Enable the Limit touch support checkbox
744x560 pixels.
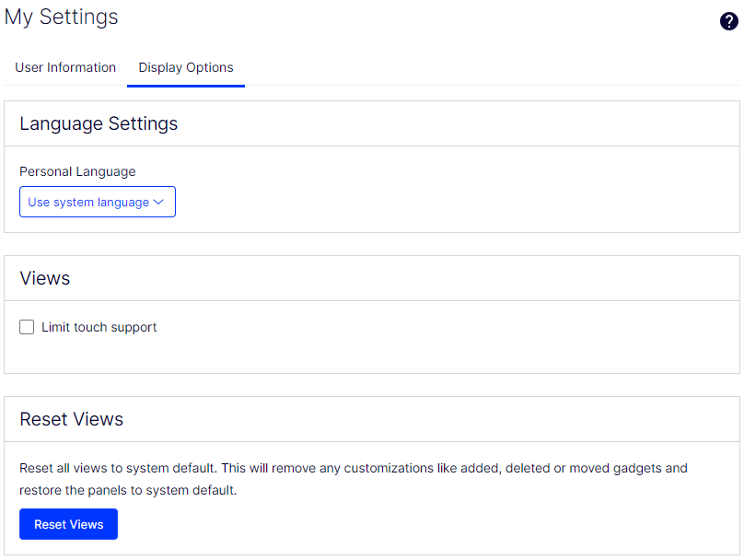coord(27,327)
